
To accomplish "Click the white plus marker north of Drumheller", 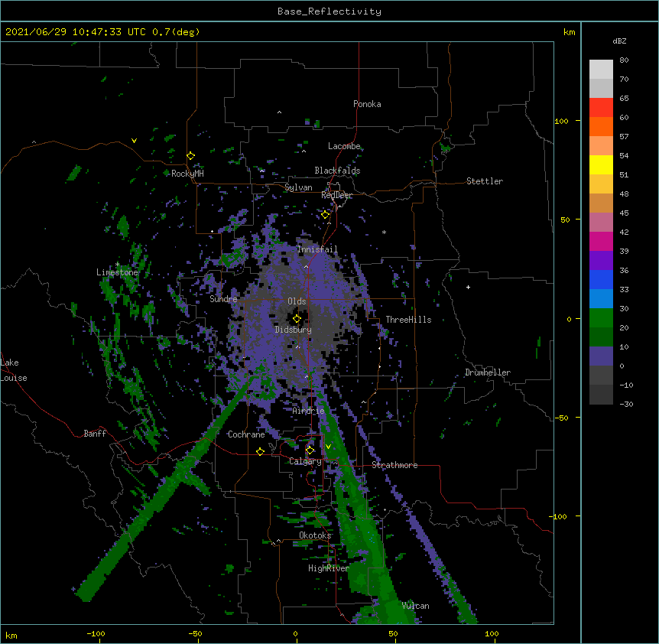I will (x=468, y=287).
